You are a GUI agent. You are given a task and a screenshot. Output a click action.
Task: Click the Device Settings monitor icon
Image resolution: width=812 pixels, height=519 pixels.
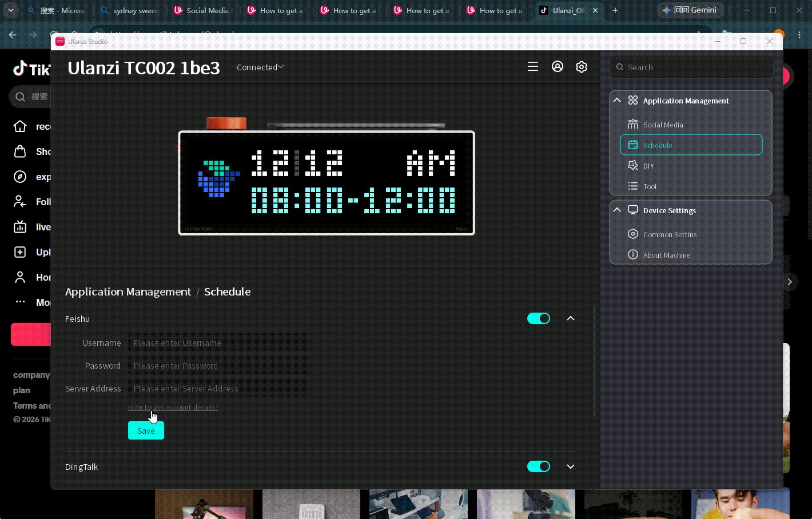click(x=633, y=210)
